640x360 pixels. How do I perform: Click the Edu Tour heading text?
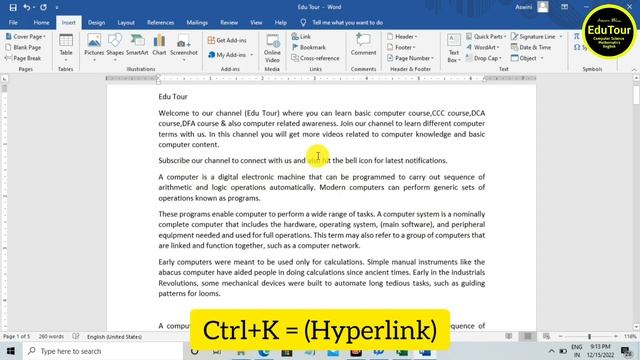(173, 97)
